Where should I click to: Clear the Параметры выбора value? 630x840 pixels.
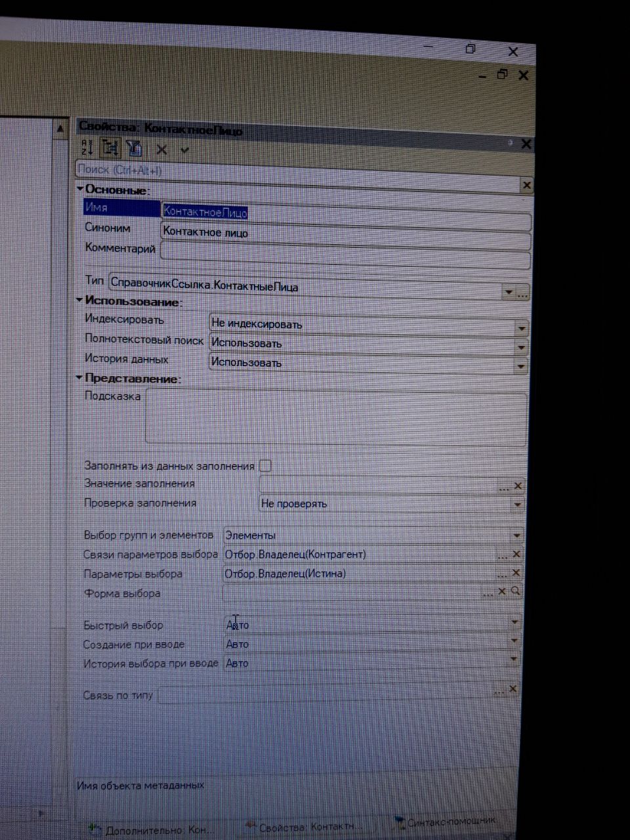(516, 573)
